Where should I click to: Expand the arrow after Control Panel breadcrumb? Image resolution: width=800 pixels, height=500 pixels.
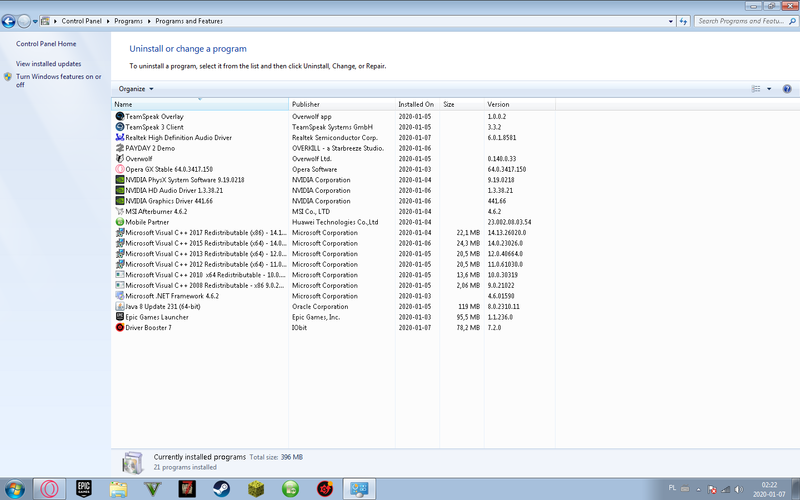[x=108, y=21]
